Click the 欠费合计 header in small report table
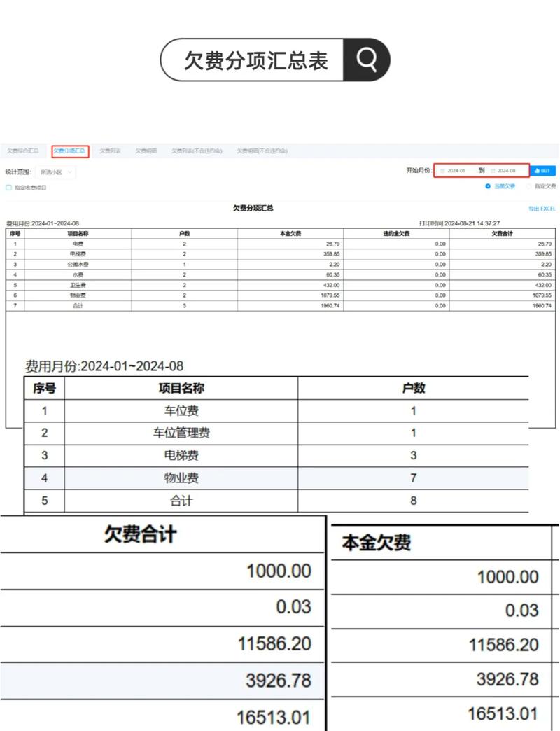The width and height of the screenshot is (560, 731). click(x=502, y=234)
